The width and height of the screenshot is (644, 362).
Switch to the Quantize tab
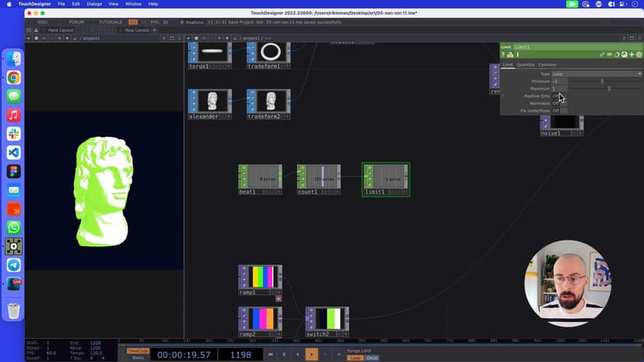[526, 64]
